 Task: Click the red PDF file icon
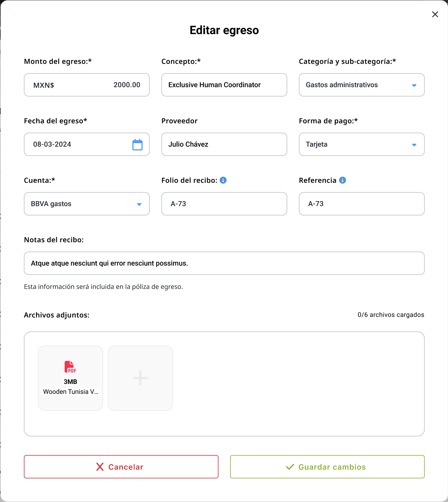coord(70,367)
